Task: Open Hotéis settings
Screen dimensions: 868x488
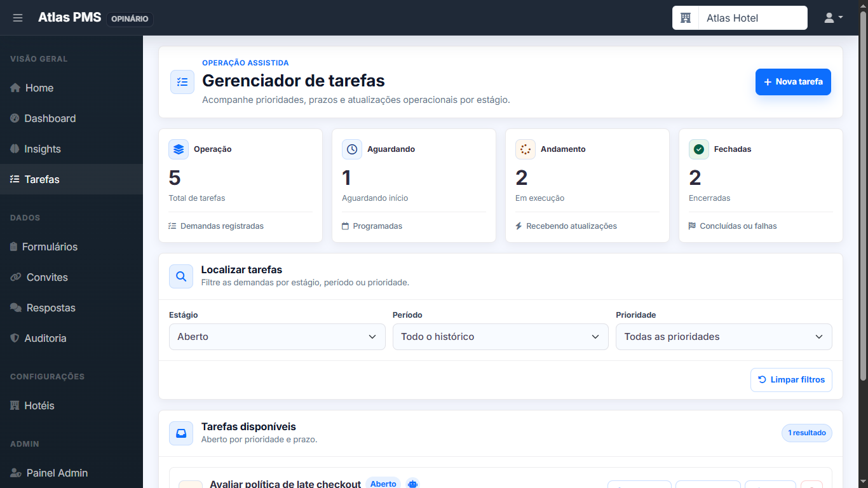Action: (71, 405)
